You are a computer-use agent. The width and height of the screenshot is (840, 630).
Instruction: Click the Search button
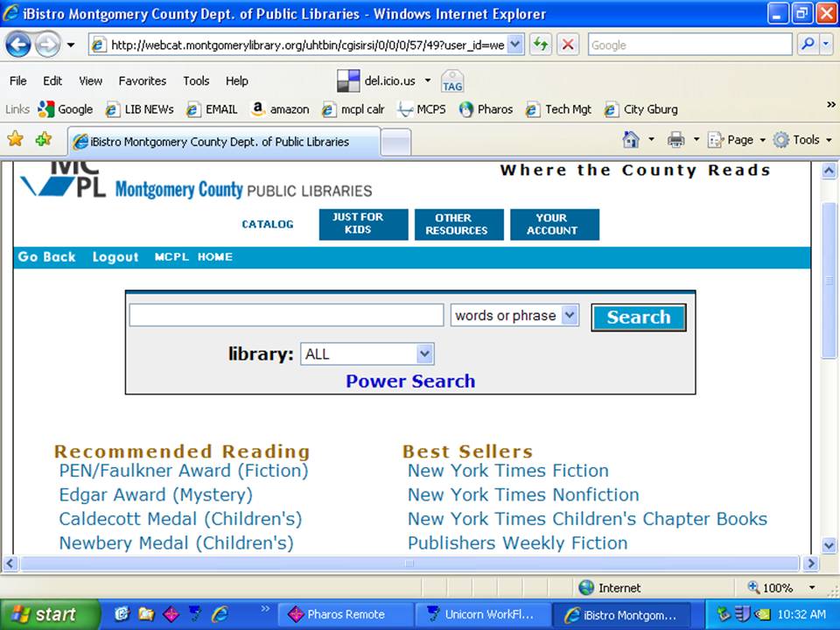(639, 317)
